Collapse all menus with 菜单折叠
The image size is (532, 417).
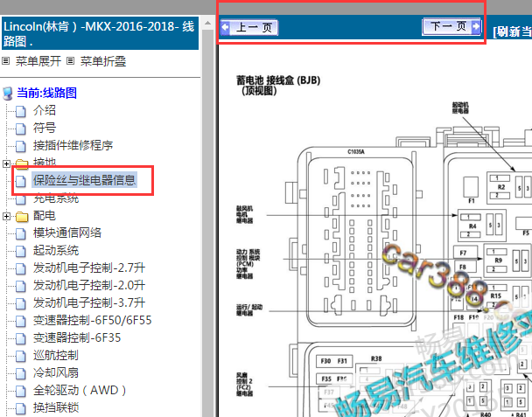pyautogui.click(x=103, y=61)
